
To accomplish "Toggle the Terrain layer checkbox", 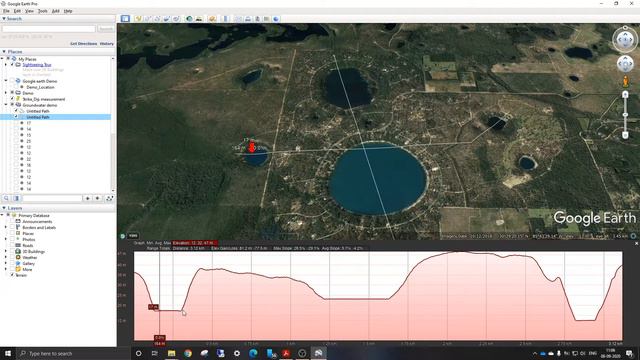I will [x=12, y=275].
